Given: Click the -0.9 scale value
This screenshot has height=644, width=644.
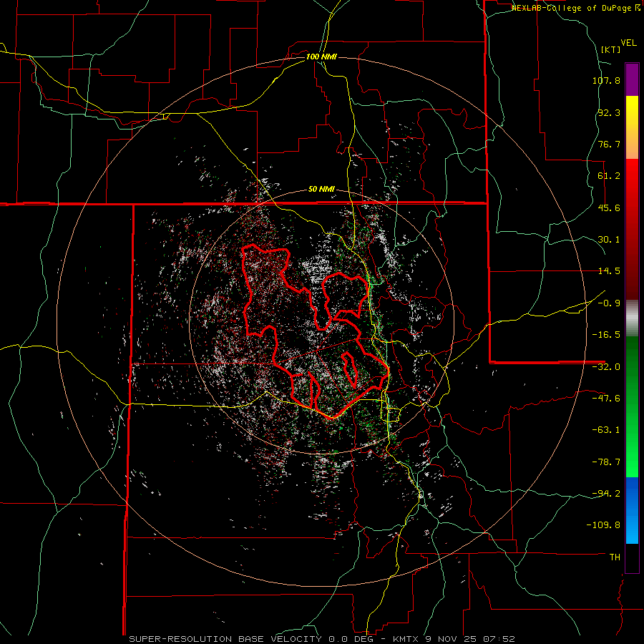Looking at the screenshot, I should click(x=609, y=303).
